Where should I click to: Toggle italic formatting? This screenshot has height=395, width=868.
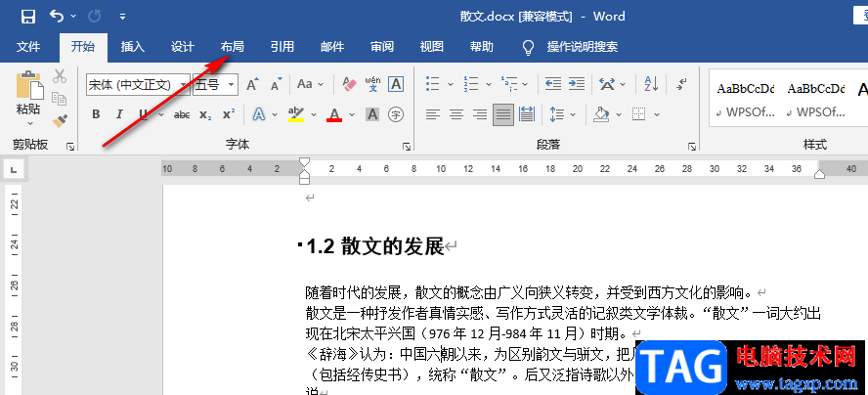119,114
